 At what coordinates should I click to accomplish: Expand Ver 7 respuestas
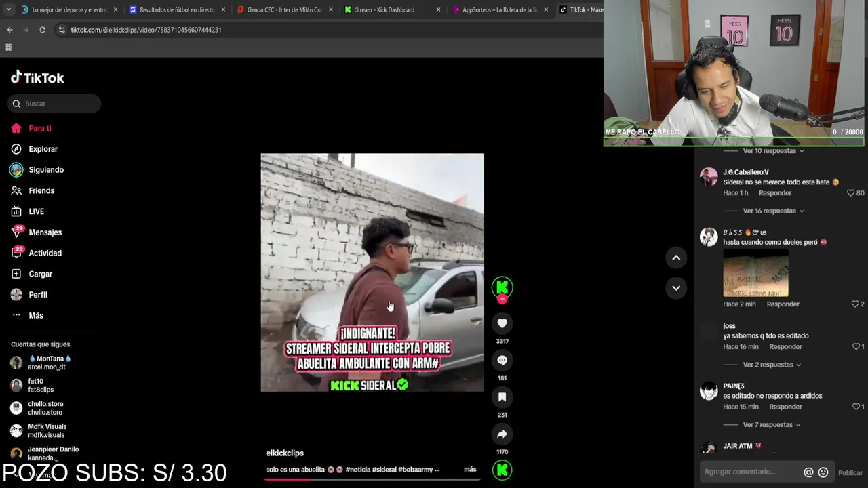(772, 425)
